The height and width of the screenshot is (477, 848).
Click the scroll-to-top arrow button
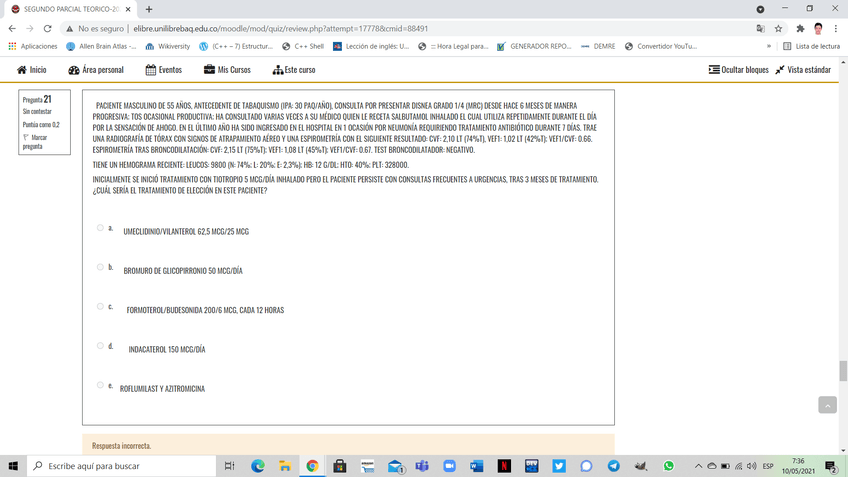click(827, 405)
